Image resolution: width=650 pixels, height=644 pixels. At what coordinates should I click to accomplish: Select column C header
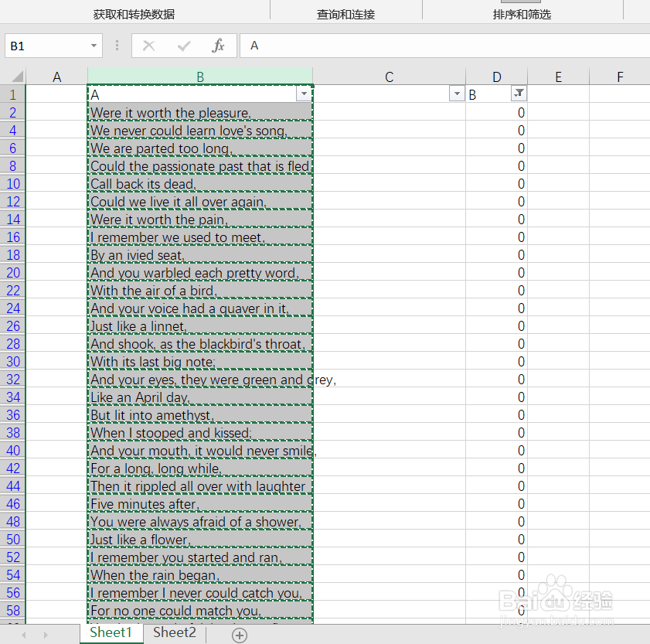(x=389, y=77)
